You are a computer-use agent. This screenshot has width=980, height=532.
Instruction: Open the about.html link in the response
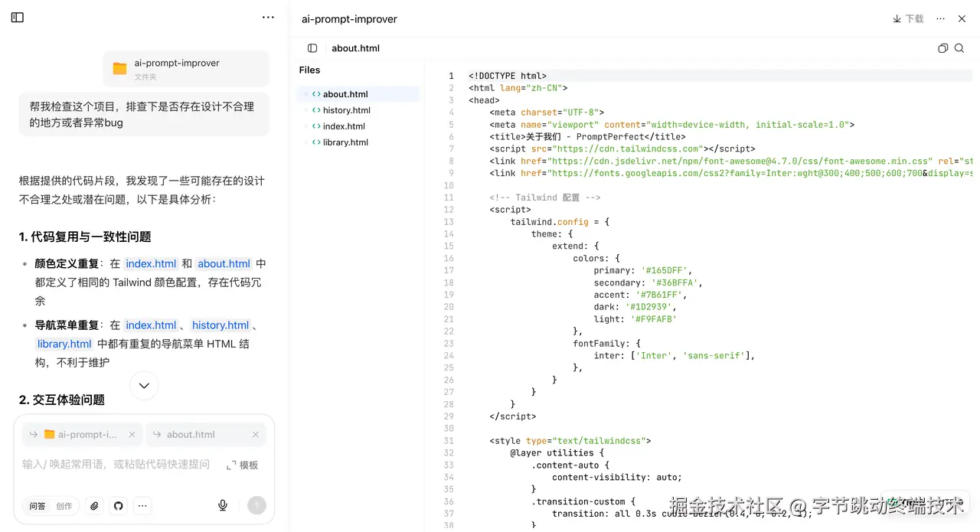click(224, 264)
